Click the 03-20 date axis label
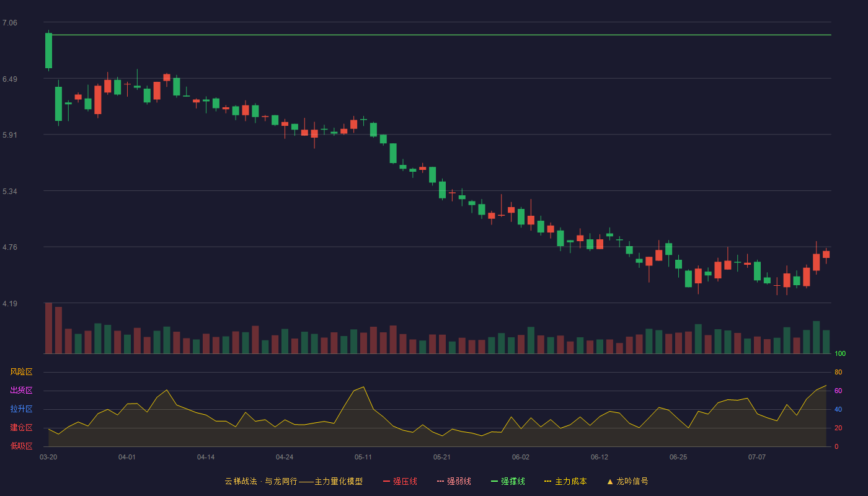 point(48,457)
